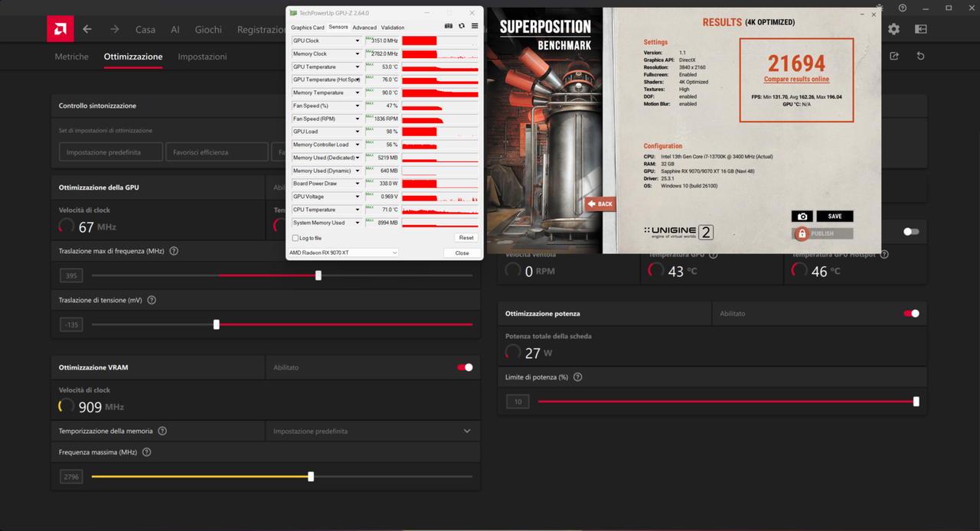Select Impostazione predefinita preset button
The image size is (980, 531).
click(x=111, y=152)
